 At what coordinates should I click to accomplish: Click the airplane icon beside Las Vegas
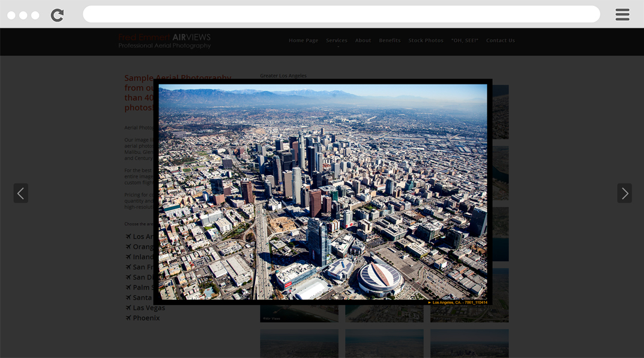click(128, 308)
